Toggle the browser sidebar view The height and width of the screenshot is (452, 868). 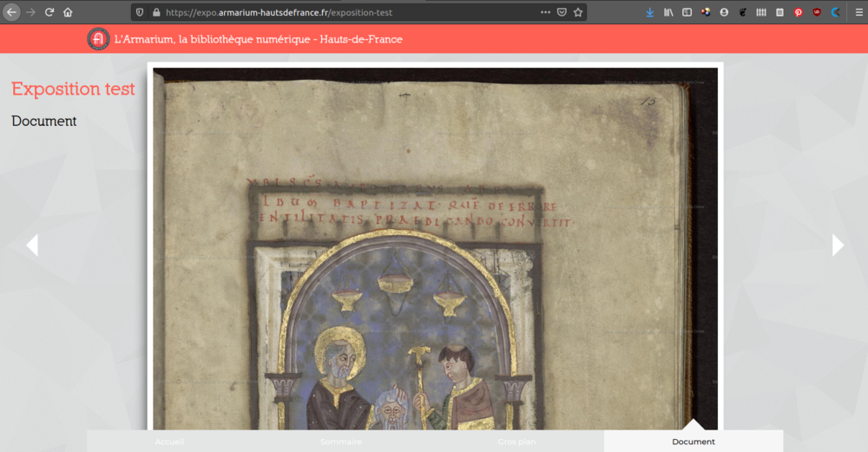click(x=687, y=12)
